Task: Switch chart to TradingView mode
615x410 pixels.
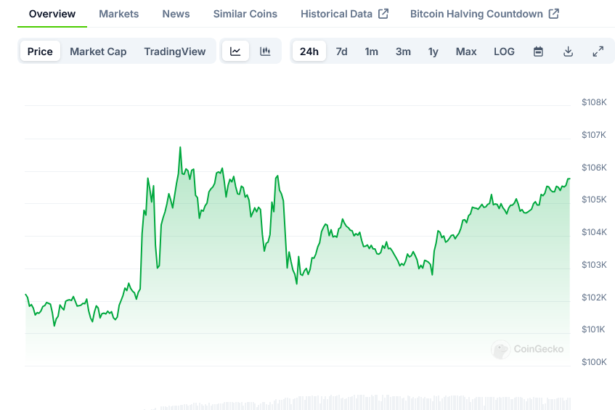Action: pos(174,52)
